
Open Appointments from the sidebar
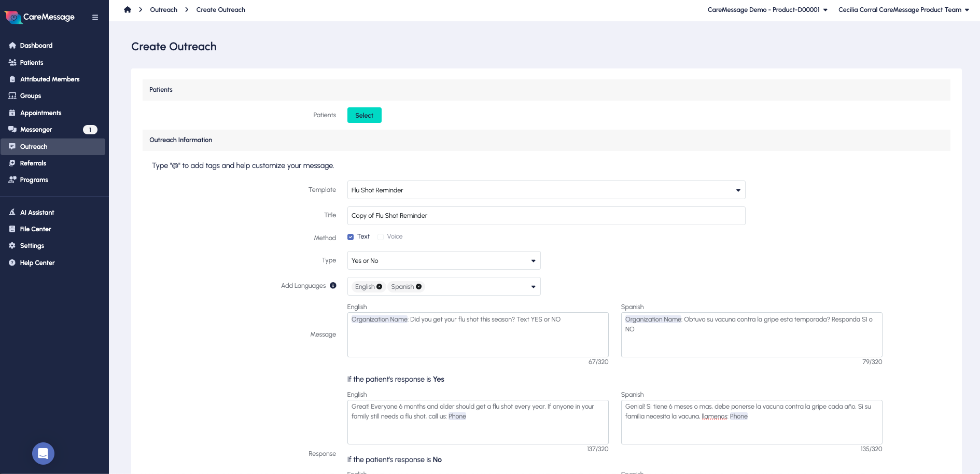(40, 113)
